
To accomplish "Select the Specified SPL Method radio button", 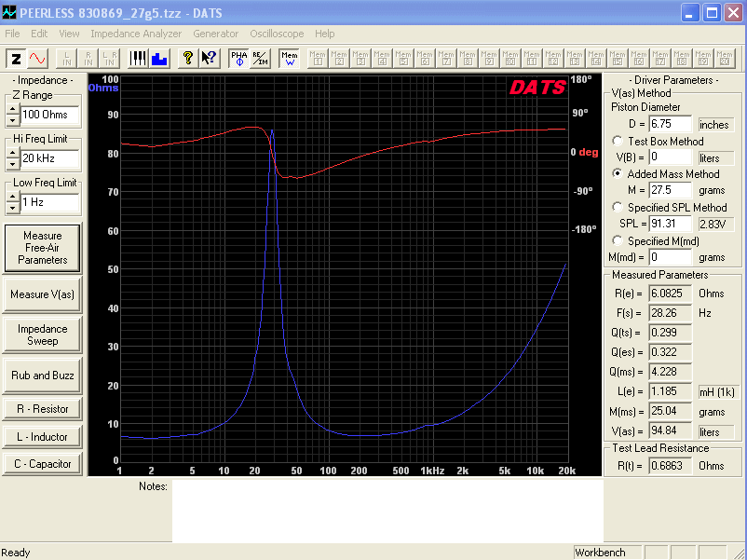I will [618, 207].
